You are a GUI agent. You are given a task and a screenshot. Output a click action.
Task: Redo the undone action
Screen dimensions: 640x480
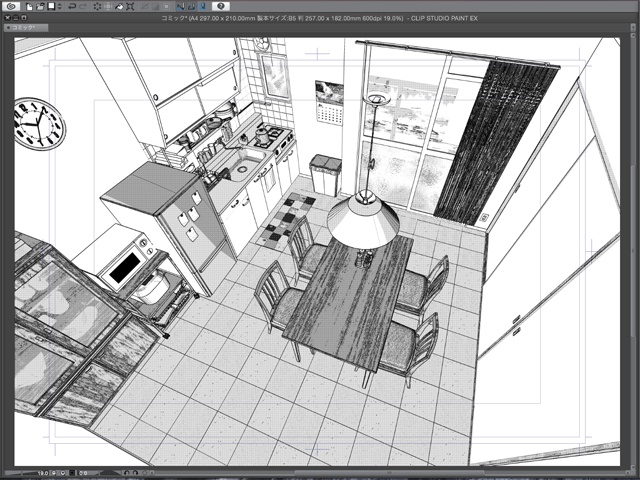coord(83,7)
